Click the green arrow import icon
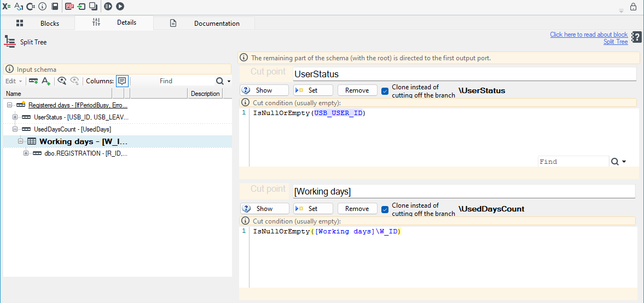Screen dimensions: 644x303 (x=82, y=7)
